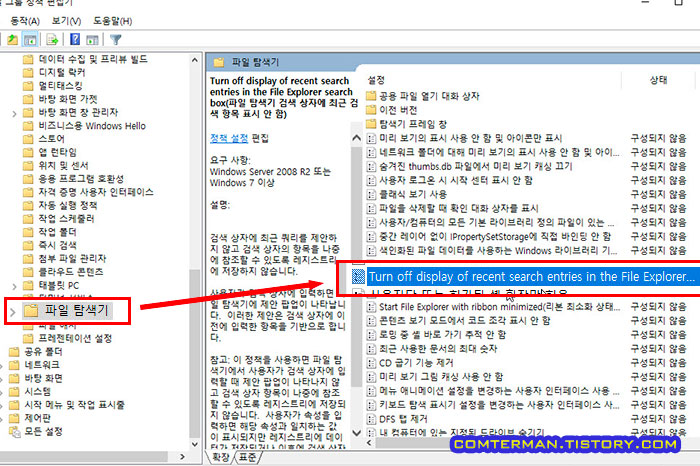Open the 보기(V) menu
The height and width of the screenshot is (466, 700).
66,21
